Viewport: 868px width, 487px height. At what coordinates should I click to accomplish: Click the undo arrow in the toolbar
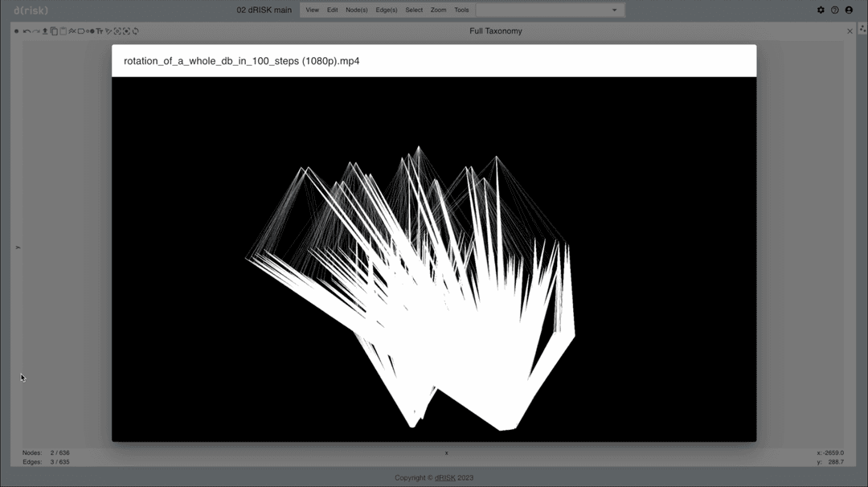27,31
